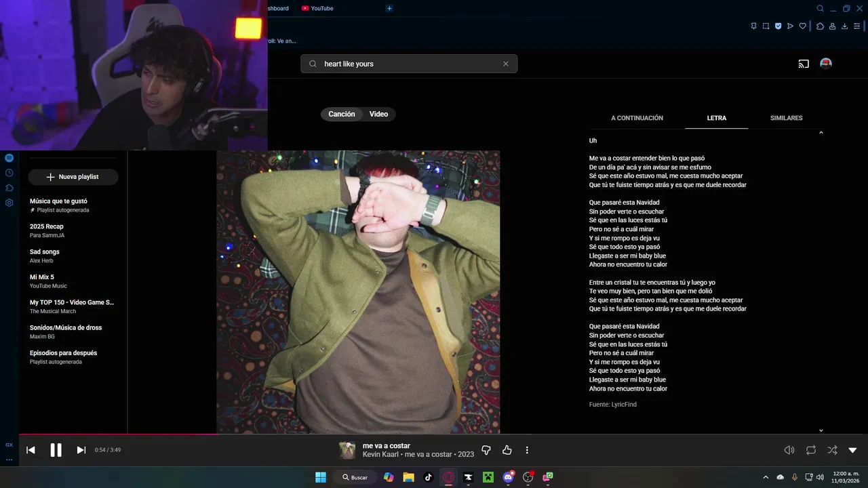
Task: Open a new browser tab with plus
Action: click(x=389, y=8)
